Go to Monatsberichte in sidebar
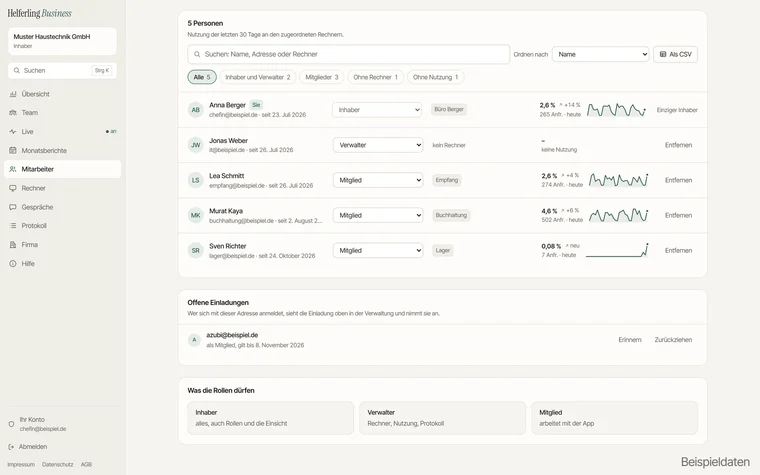This screenshot has height=475, width=760. click(x=62, y=150)
